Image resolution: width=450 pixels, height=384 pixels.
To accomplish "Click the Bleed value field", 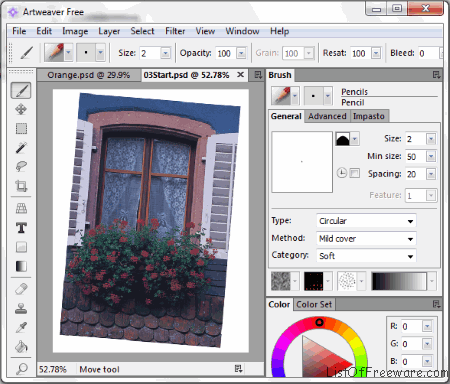I will coord(430,53).
